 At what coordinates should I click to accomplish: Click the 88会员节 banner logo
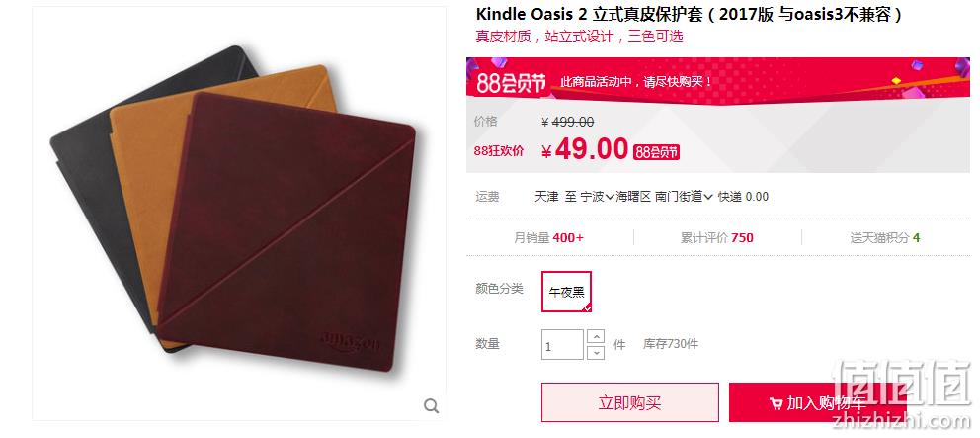click(x=511, y=83)
